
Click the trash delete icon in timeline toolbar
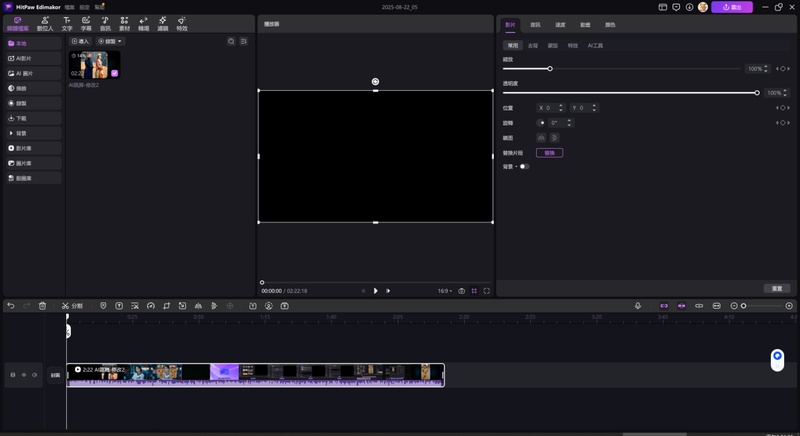pos(42,305)
